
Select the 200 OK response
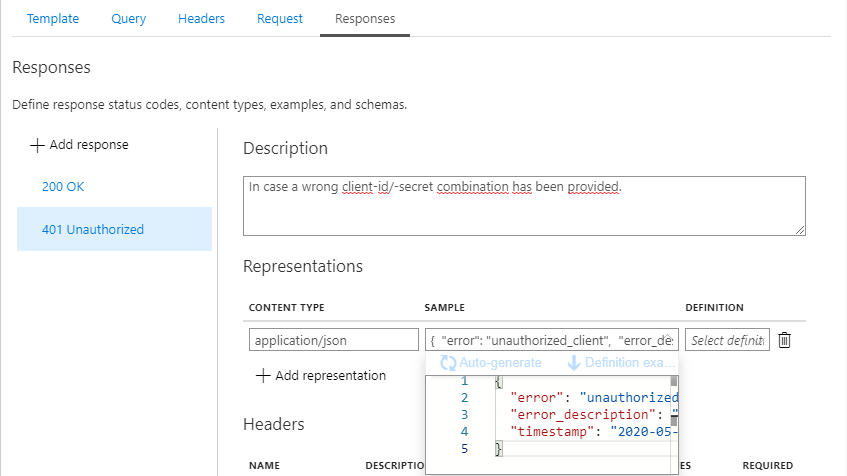point(63,186)
